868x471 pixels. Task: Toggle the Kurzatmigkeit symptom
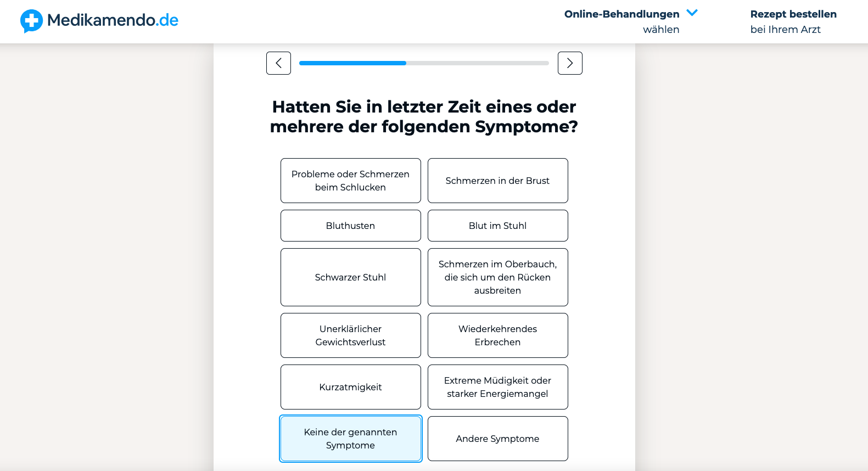[x=350, y=387]
